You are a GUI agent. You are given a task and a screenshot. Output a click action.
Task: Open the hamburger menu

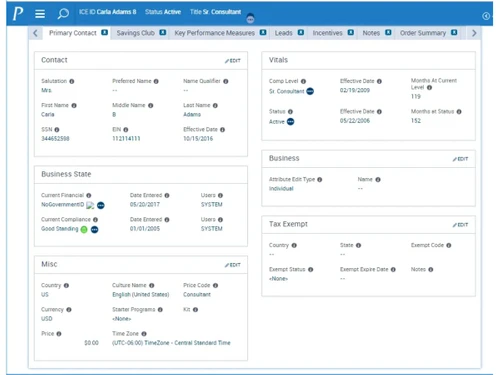point(40,14)
